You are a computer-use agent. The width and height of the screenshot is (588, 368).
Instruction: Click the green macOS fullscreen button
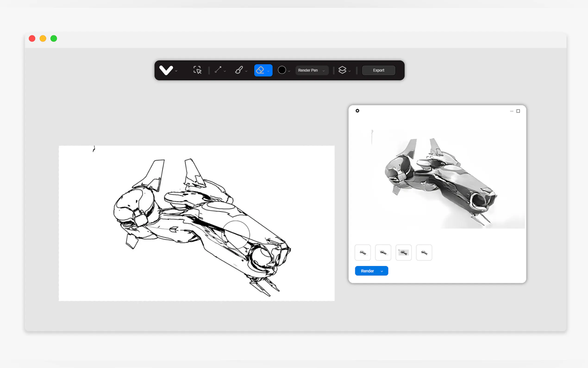pos(54,38)
